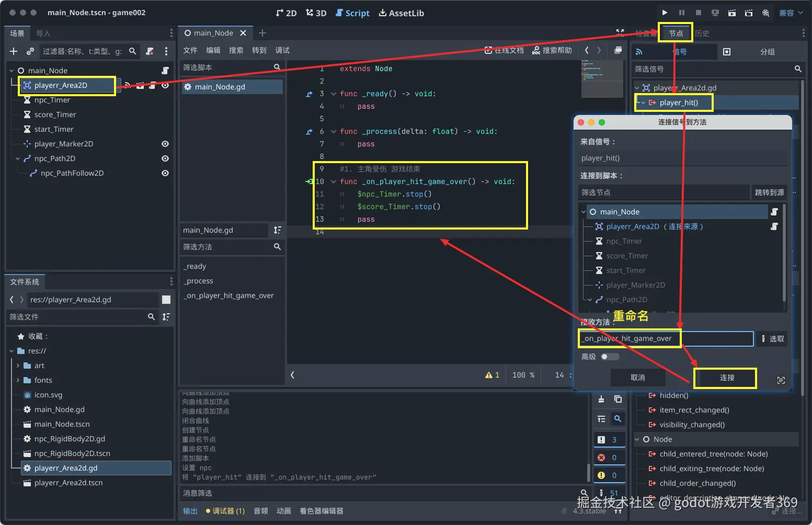Viewport: 812px width, 525px height.
Task: Enable the 高级 advanced switch
Action: [610, 357]
